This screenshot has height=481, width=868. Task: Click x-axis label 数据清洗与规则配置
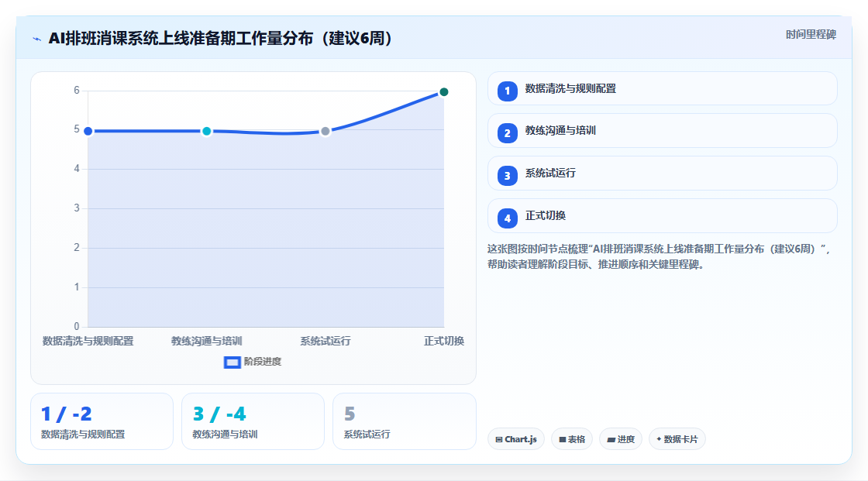click(88, 341)
